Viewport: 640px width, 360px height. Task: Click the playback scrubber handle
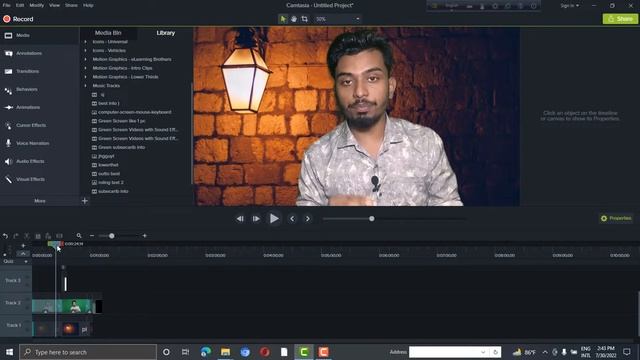(x=371, y=219)
